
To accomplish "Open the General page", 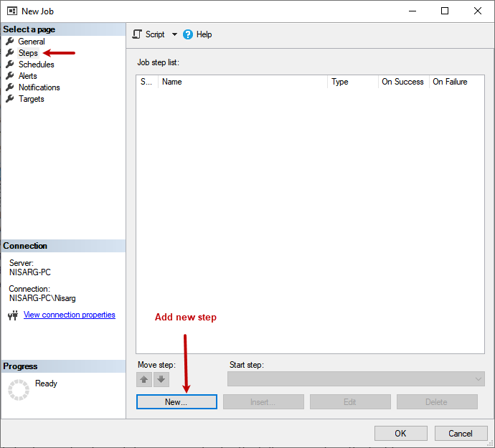I will point(32,42).
